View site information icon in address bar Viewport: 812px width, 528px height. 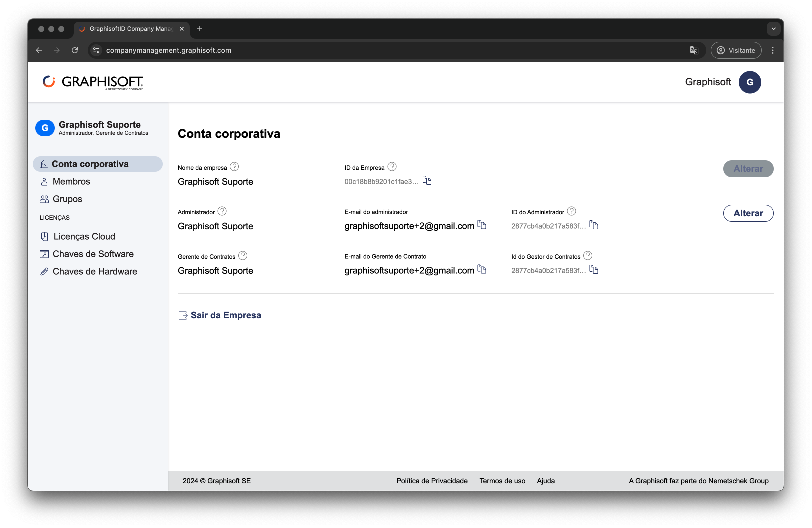(96, 50)
